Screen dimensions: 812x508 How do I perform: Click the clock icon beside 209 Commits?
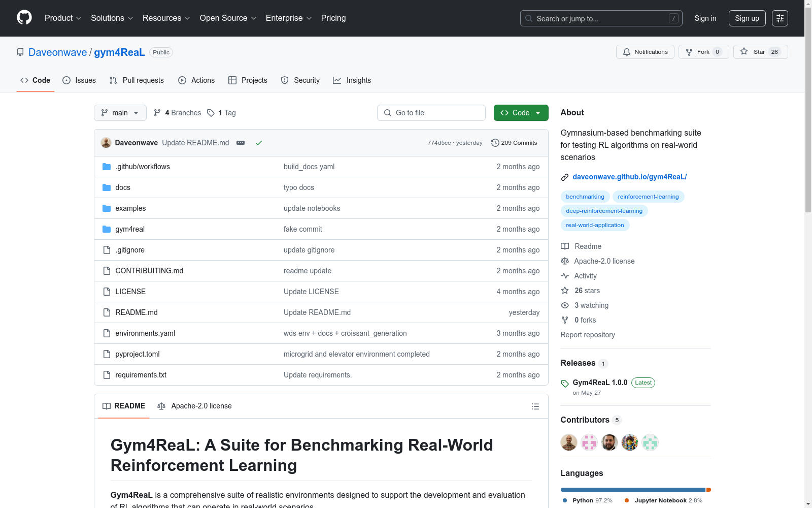[x=495, y=143]
